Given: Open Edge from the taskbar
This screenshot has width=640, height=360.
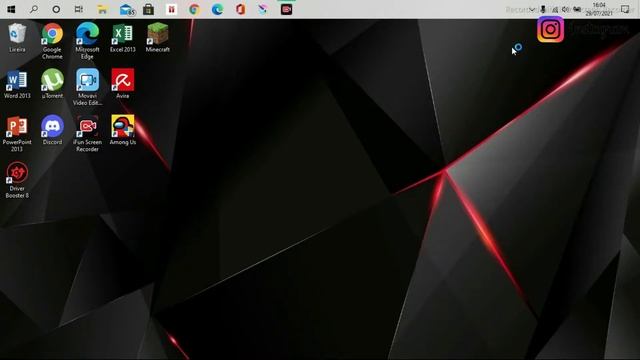Looking at the screenshot, I should point(217,9).
